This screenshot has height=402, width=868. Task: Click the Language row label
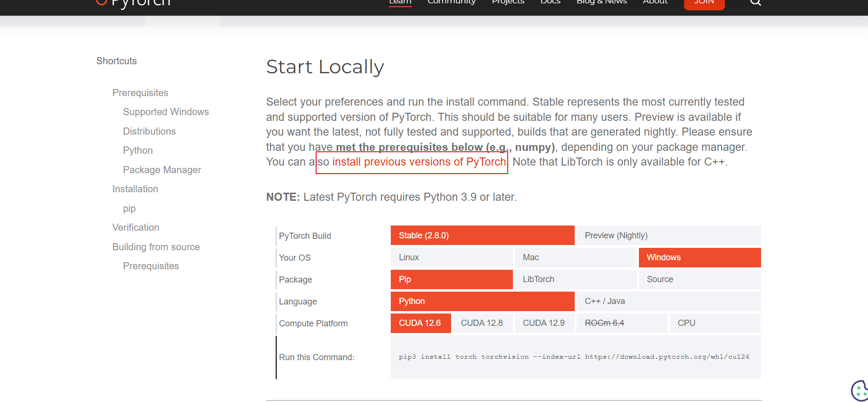tap(298, 302)
